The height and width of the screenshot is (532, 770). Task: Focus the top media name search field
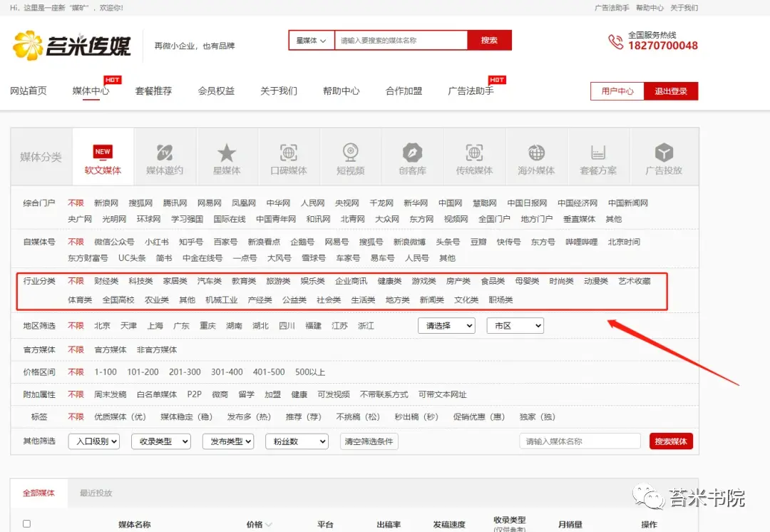coord(401,40)
